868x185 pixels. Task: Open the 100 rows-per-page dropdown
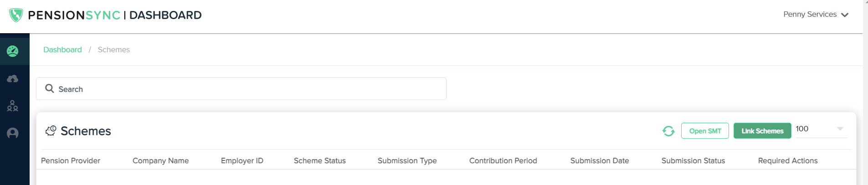pos(821,129)
